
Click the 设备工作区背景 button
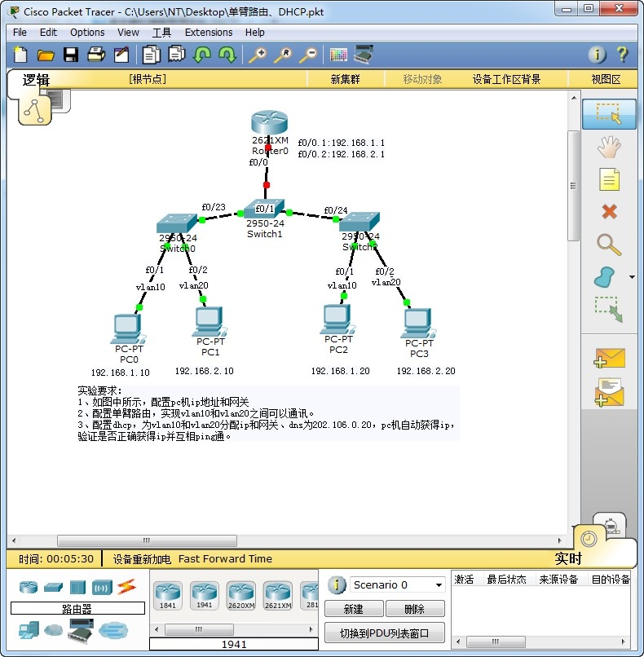click(x=506, y=79)
